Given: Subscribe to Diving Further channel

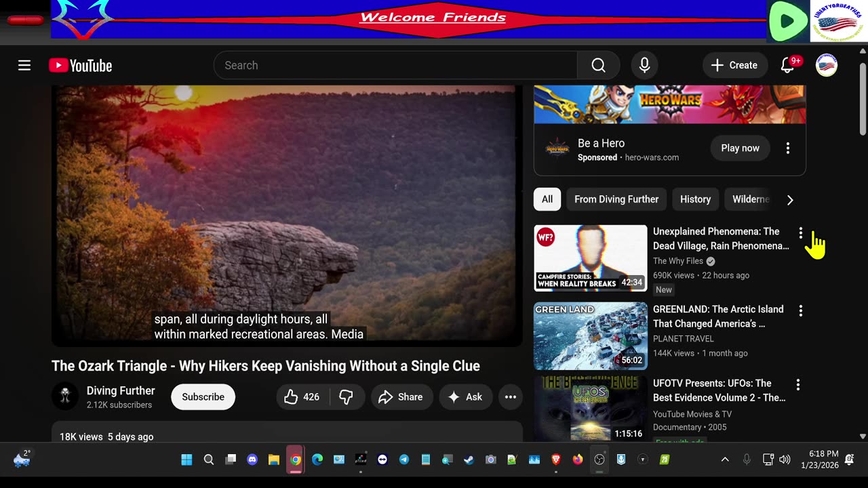Looking at the screenshot, I should coord(203,397).
